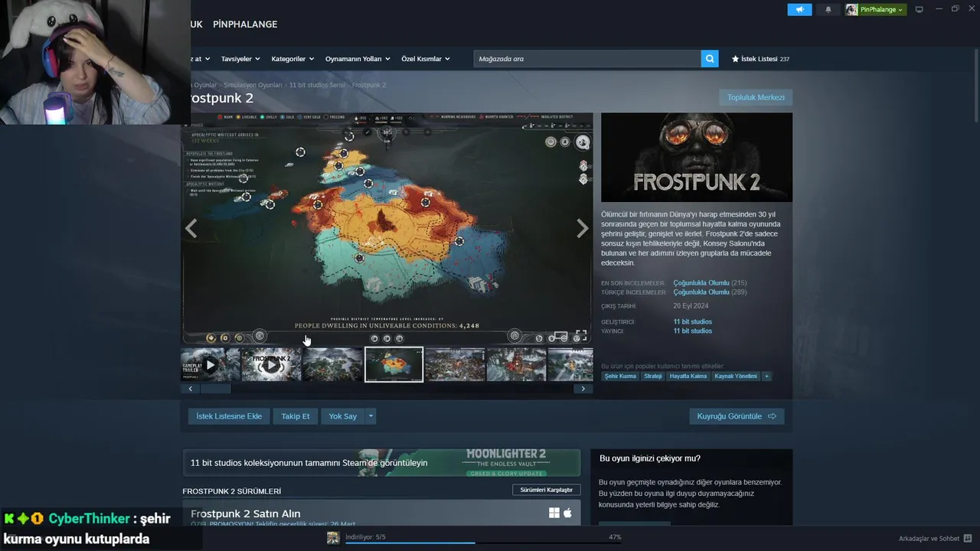
Task: Open notifications bell icon
Action: [x=828, y=9]
